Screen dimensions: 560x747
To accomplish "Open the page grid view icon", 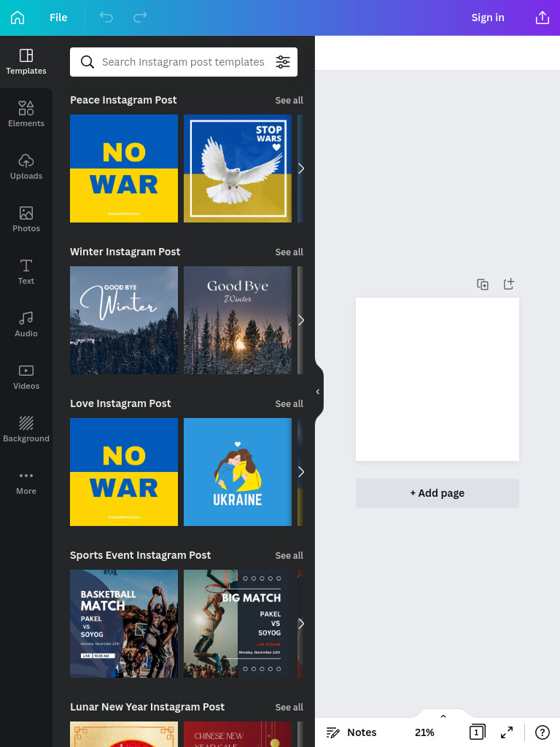I will click(477, 732).
